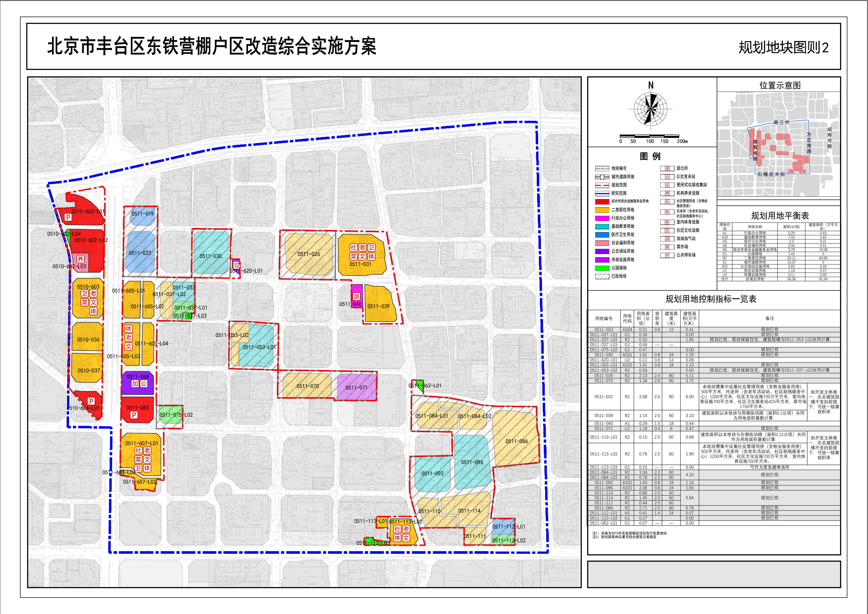
Task: Click parcel label 0511-030 on the map
Action: point(211,256)
